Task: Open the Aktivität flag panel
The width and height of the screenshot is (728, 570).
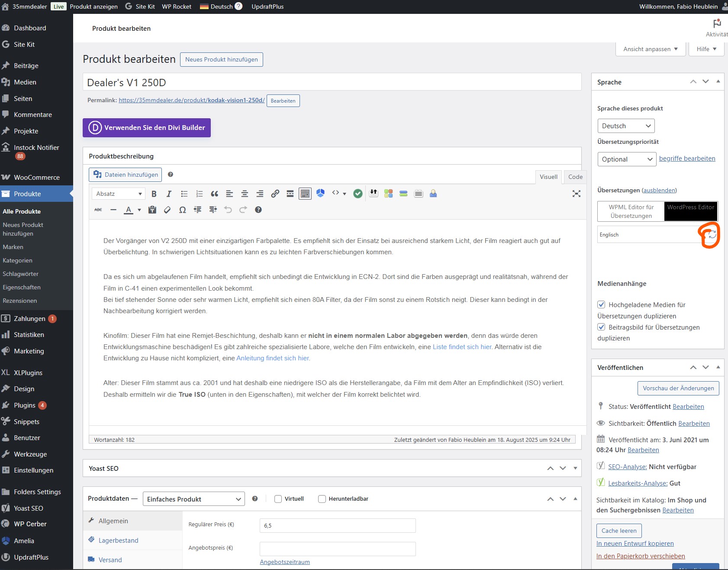Action: pyautogui.click(x=717, y=28)
